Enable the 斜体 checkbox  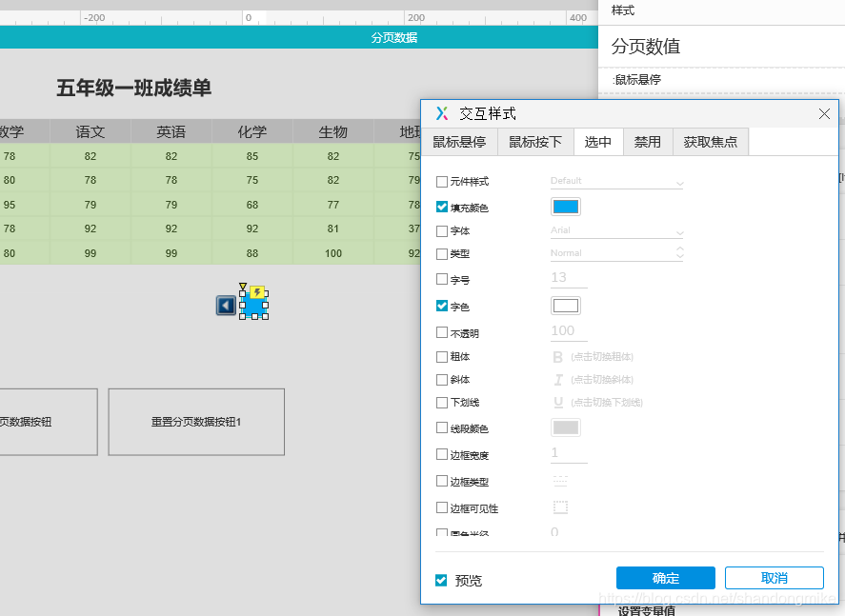pos(442,380)
